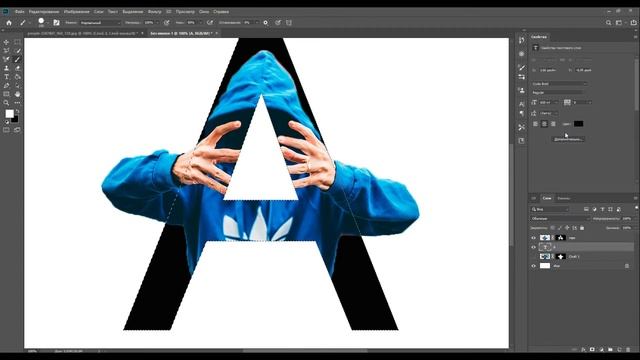This screenshot has width=640, height=360.
Task: Switch to Каналы tab in Layers panel
Action: (564, 198)
